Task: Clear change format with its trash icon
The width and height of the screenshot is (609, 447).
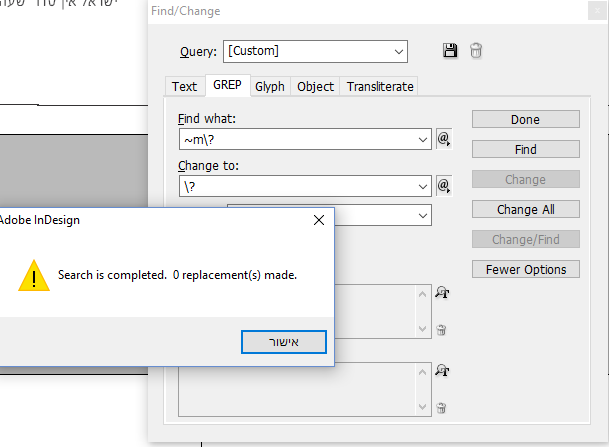Action: (441, 408)
